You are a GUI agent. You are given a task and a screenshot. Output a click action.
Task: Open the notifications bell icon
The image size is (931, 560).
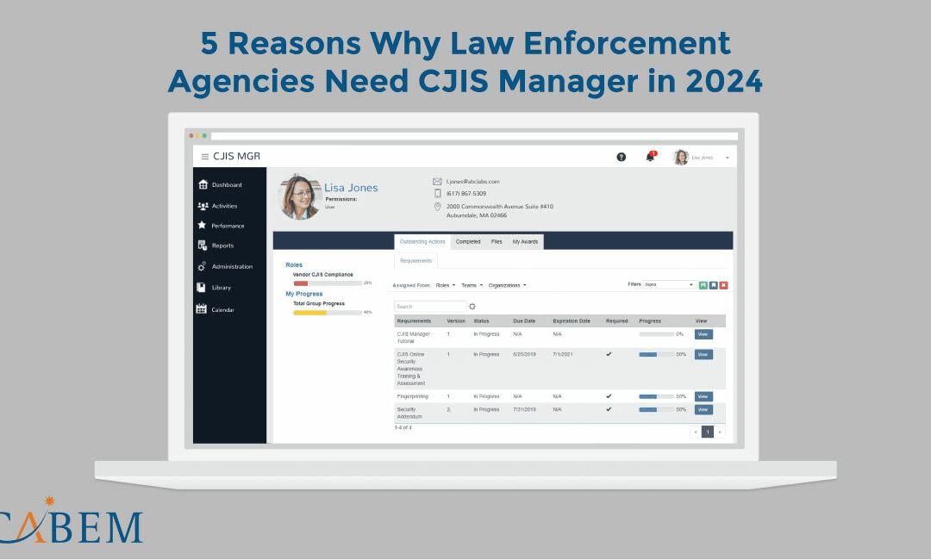pyautogui.click(x=651, y=157)
